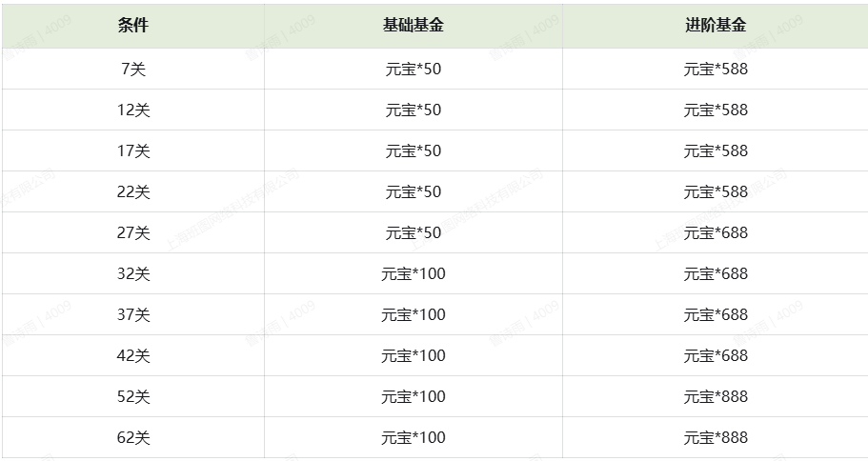Click 元宝*100 in the 32关 row
The width and height of the screenshot is (868, 461).
click(x=414, y=274)
